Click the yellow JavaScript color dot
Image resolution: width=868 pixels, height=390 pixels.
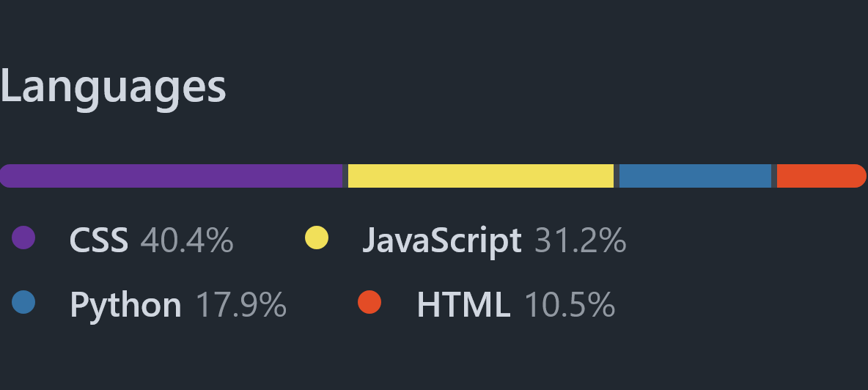[x=317, y=238]
